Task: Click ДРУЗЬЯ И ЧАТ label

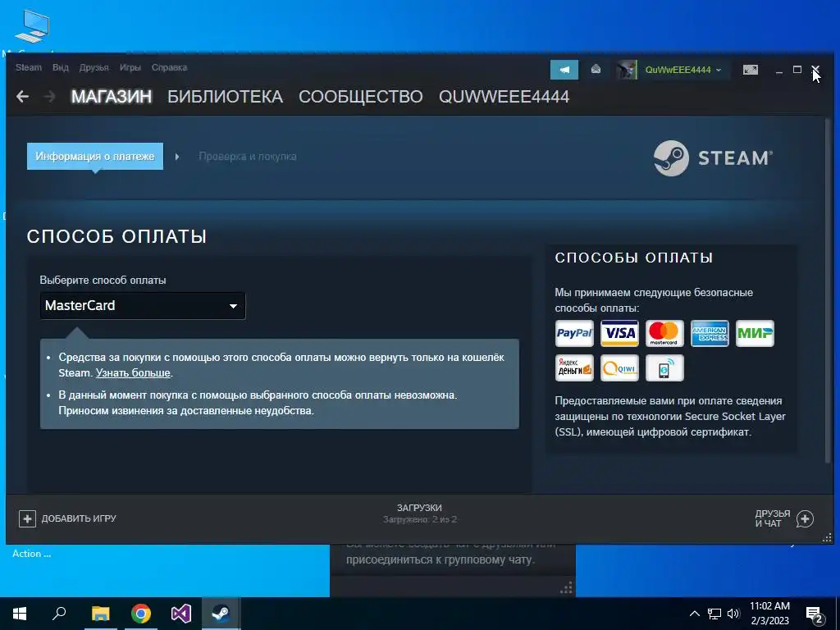Action: 773,518
